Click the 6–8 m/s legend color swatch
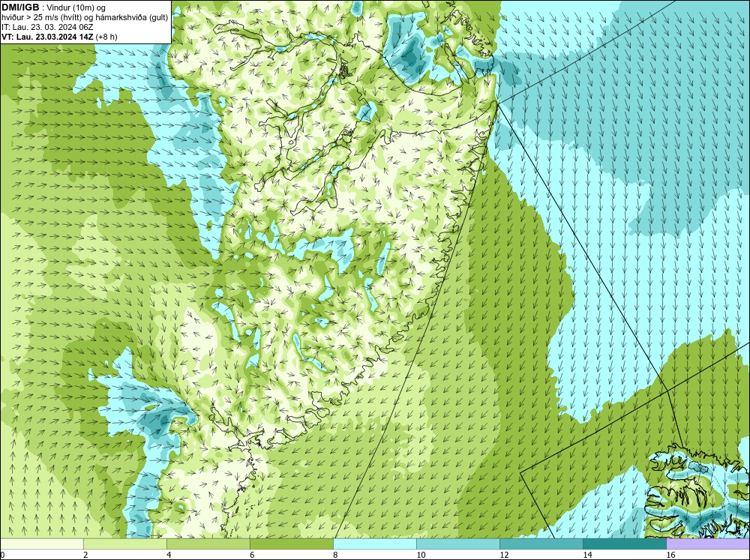 [292, 544]
